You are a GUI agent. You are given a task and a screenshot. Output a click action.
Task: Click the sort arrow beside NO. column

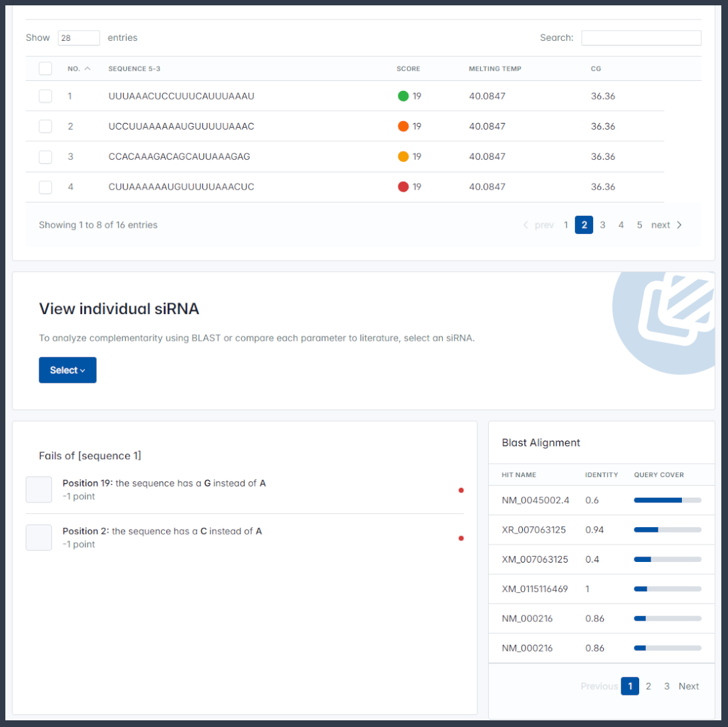click(x=88, y=69)
